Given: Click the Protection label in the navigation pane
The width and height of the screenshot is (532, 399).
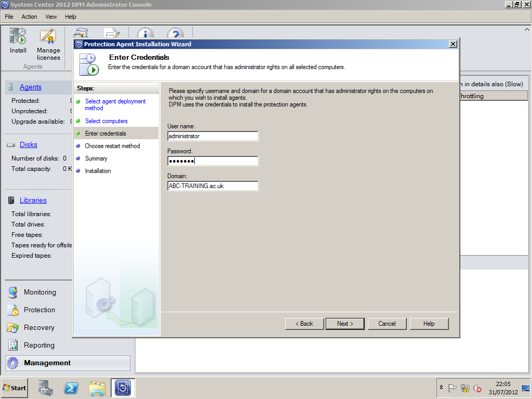Looking at the screenshot, I should 39,310.
